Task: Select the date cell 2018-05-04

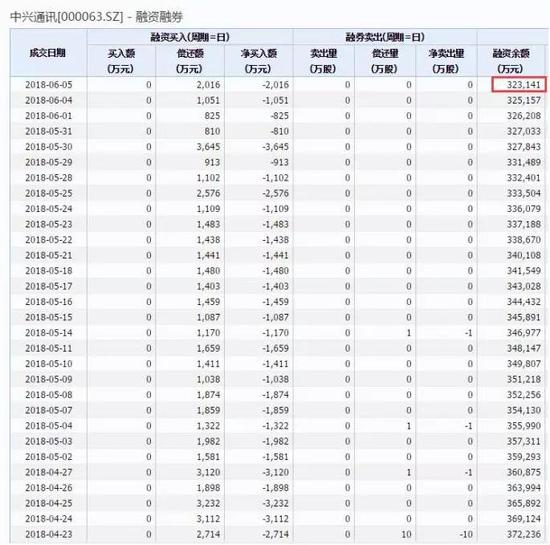Action: coord(48,426)
